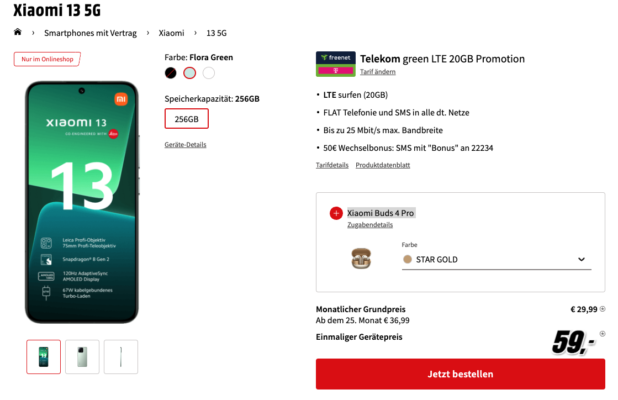Open info icon beside € 29,99 price
The height and width of the screenshot is (400, 618).
(x=602, y=309)
